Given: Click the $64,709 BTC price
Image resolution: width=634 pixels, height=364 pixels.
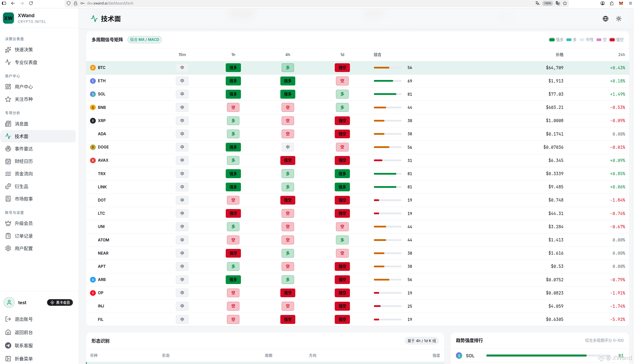Looking at the screenshot, I should pyautogui.click(x=555, y=68).
